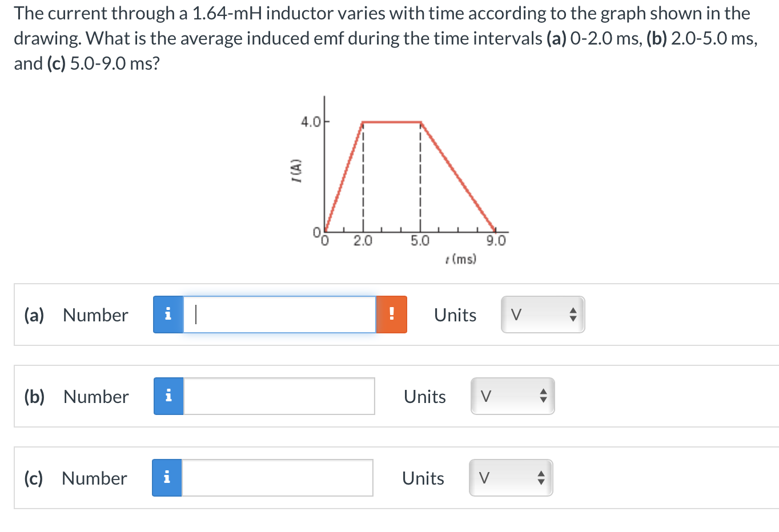
Task: Open the part (c) Units selector
Action: (x=511, y=478)
